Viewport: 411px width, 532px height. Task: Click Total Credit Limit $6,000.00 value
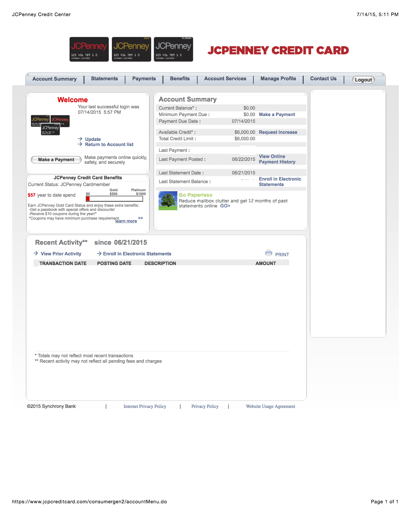click(245, 139)
